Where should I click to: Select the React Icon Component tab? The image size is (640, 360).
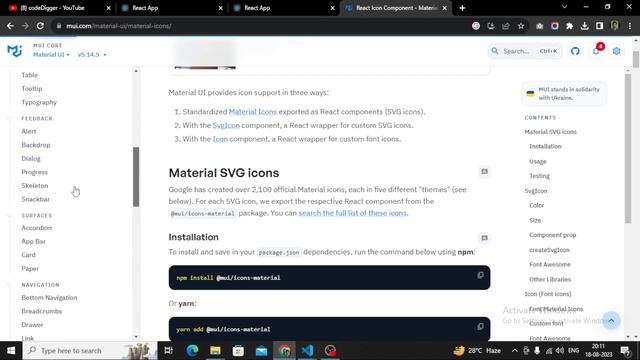395,8
